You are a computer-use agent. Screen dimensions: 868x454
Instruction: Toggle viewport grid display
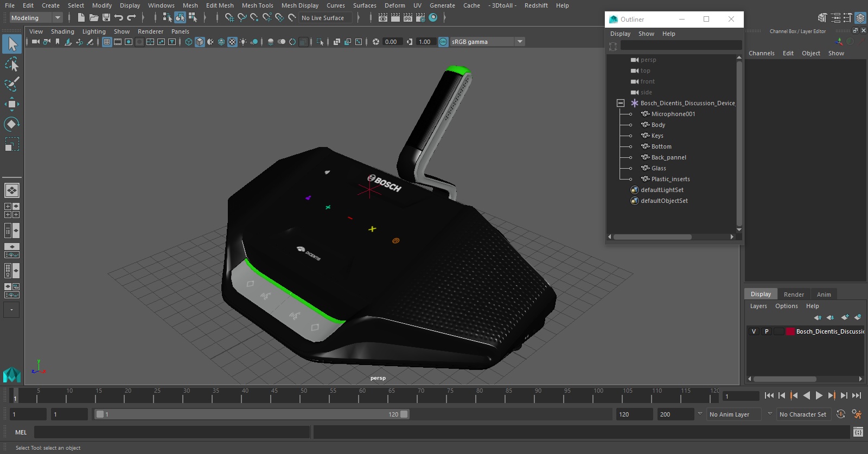[x=107, y=42]
